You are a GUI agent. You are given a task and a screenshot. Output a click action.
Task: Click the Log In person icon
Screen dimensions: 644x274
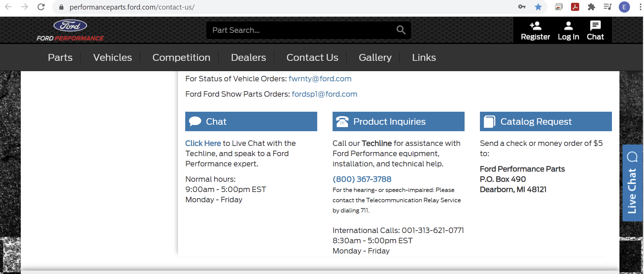(x=569, y=26)
